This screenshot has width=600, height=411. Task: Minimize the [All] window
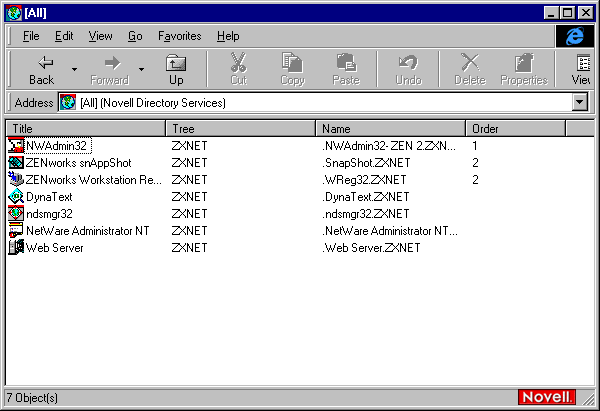tap(551, 13)
